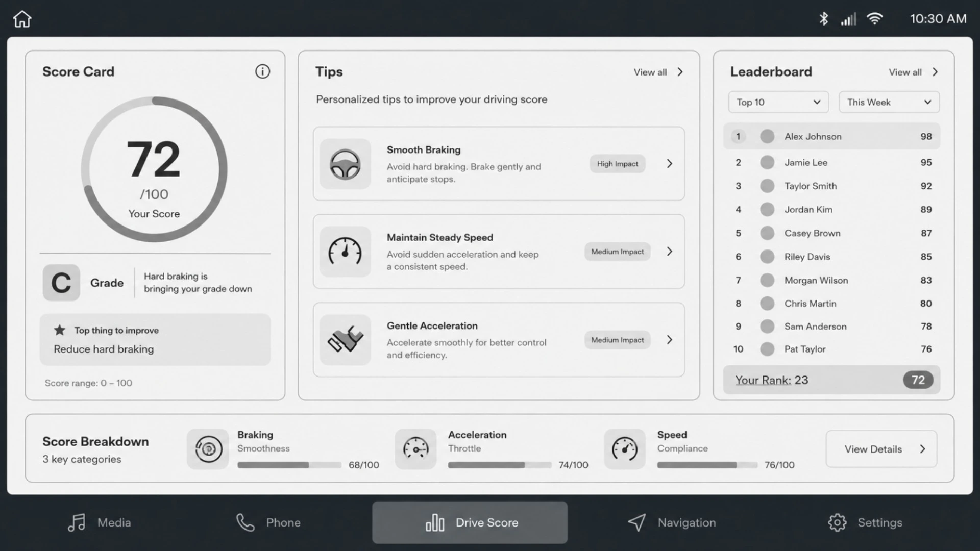
Task: Tap the Speed Compliance gauge icon
Action: 625,449
